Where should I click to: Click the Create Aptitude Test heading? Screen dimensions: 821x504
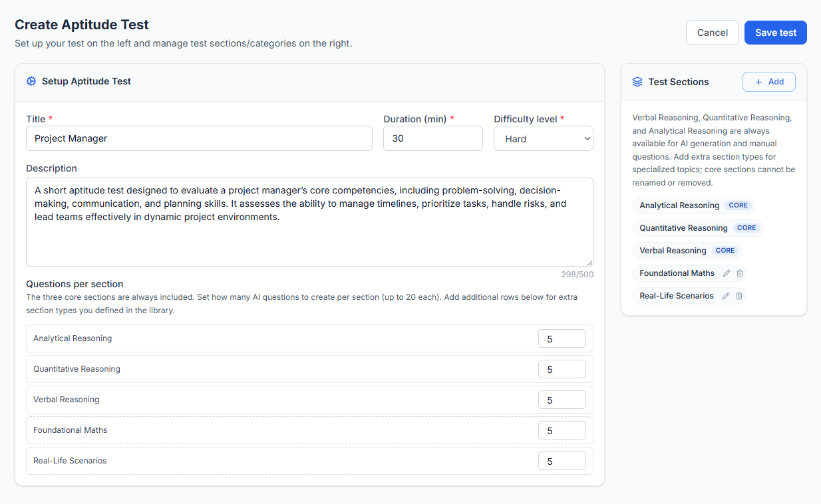point(82,25)
